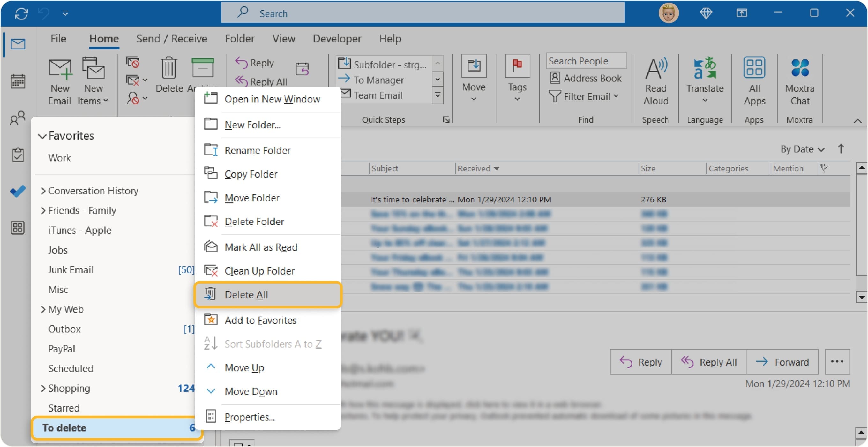Open the People contacts sidebar icon

tap(18, 118)
